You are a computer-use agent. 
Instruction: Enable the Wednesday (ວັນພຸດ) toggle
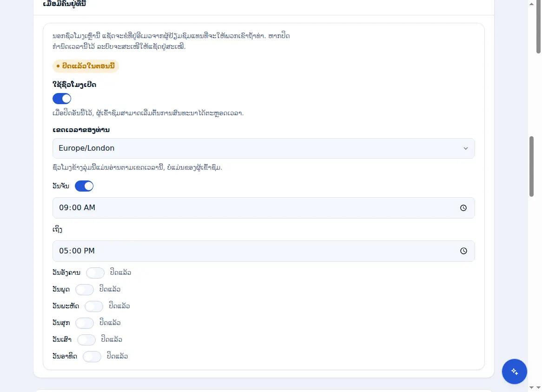[84, 289]
